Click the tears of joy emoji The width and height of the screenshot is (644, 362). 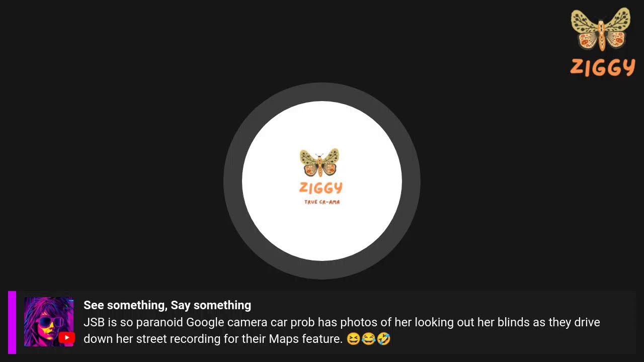(368, 339)
